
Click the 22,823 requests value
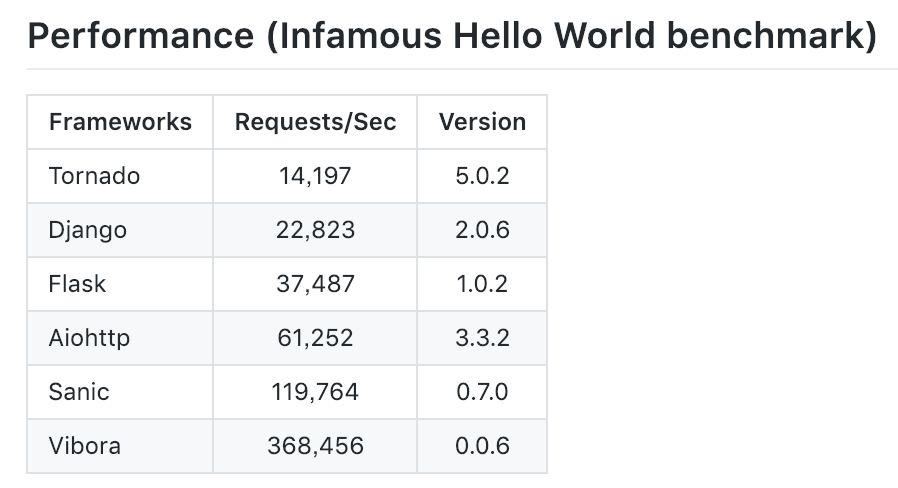click(315, 230)
